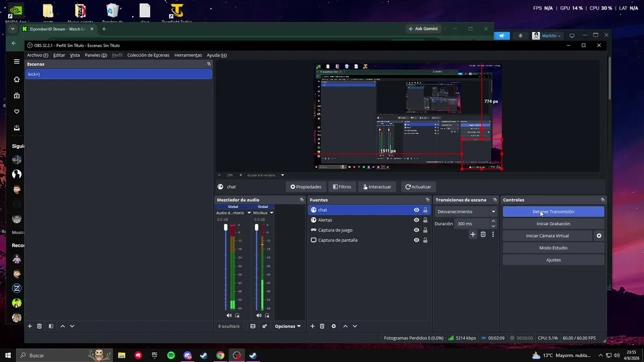Toggle lock on Captura de pantalla
Screen dimensions: 644x362
point(425,240)
